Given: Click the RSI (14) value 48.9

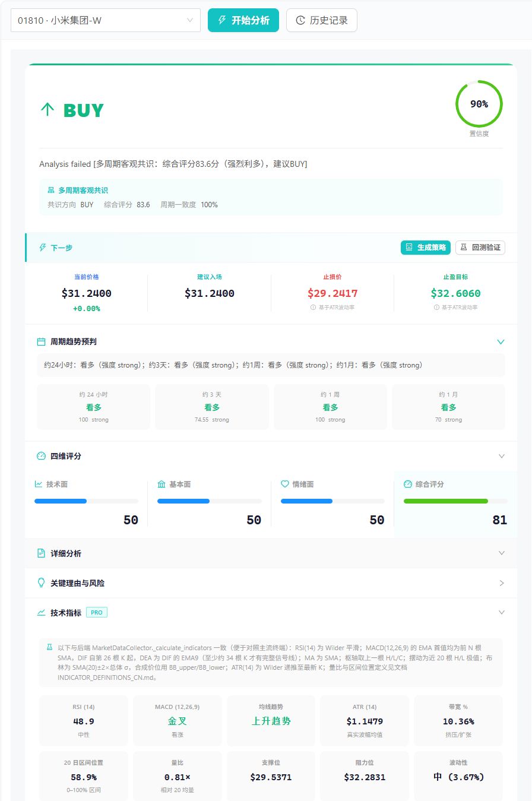Looking at the screenshot, I should click(84, 721).
